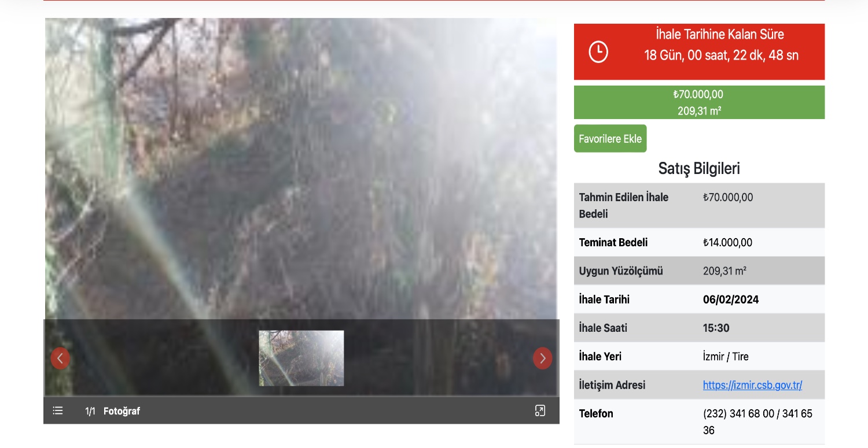The width and height of the screenshot is (868, 448).
Task: Go to previous photo with left arrow
Action: (60, 358)
